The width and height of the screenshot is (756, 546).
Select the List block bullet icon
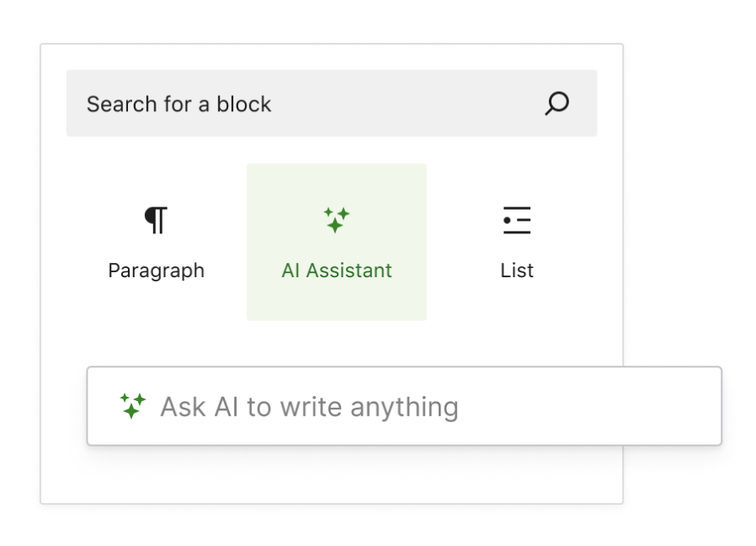pos(517,220)
